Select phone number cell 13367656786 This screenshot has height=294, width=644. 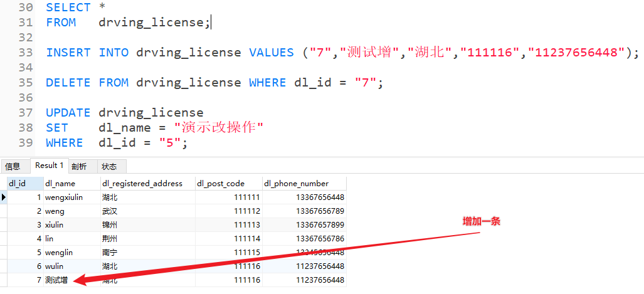[x=304, y=239]
